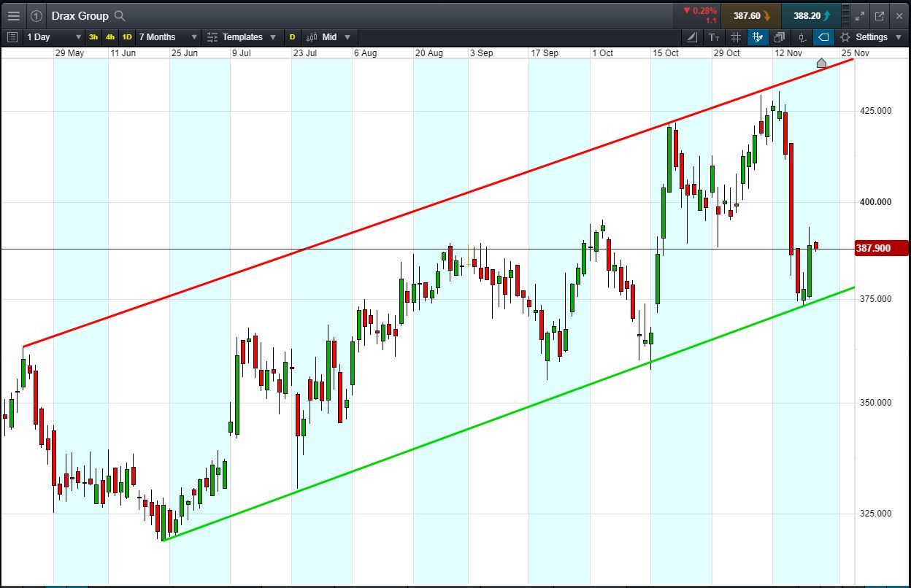Image resolution: width=911 pixels, height=588 pixels.
Task: Click the 375.000 price axis label
Action: [875, 299]
